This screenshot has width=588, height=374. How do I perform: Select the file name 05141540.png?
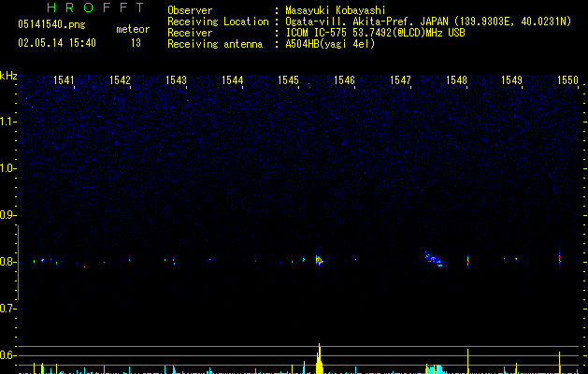(x=51, y=25)
